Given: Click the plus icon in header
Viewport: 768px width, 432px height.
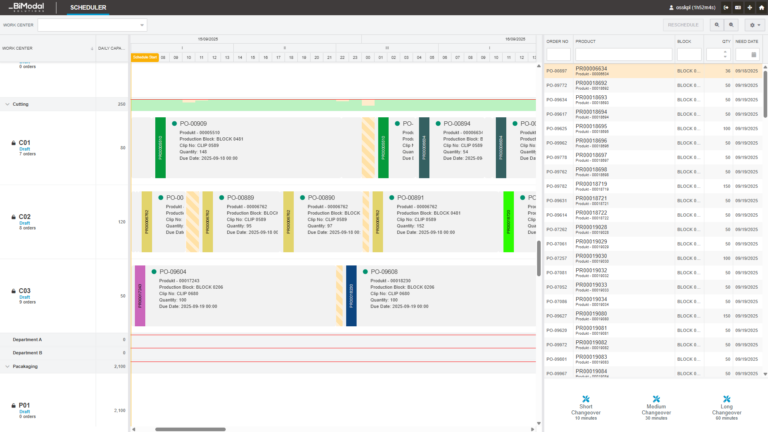Looking at the screenshot, I should pyautogui.click(x=749, y=8).
